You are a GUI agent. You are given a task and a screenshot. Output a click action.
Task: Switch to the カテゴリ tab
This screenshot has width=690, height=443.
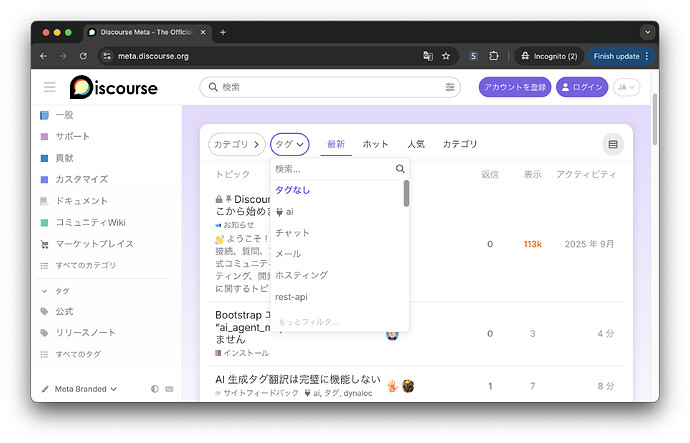coord(460,144)
